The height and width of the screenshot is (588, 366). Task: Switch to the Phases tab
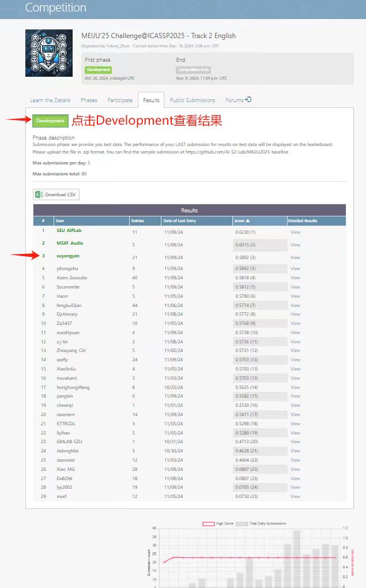89,100
